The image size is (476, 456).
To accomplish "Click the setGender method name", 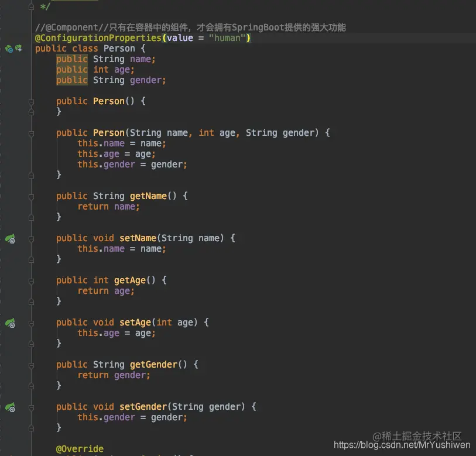I will point(143,407).
